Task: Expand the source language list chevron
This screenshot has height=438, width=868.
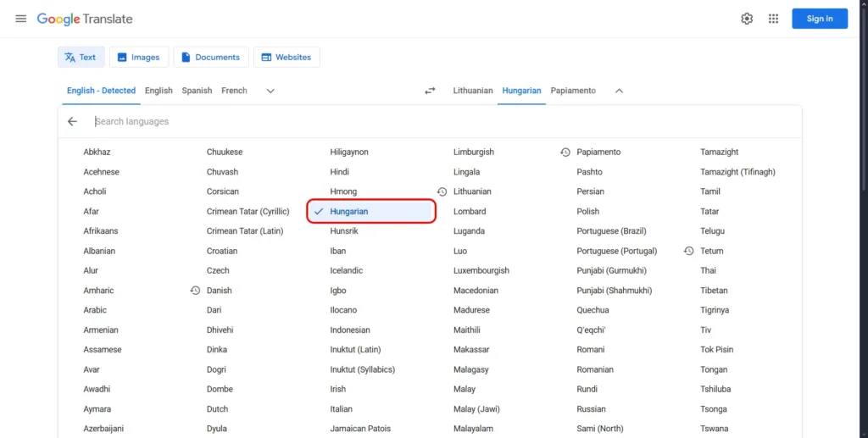Action: [x=270, y=91]
